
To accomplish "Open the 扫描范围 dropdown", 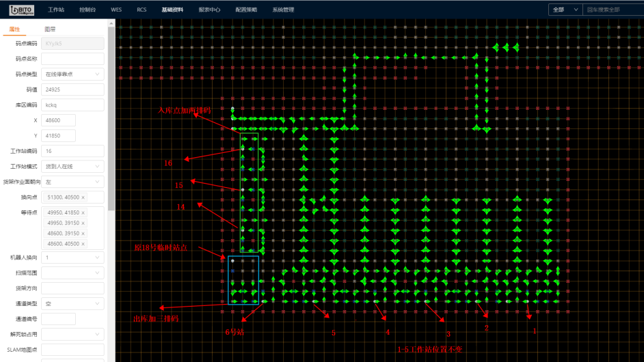I will [72, 273].
